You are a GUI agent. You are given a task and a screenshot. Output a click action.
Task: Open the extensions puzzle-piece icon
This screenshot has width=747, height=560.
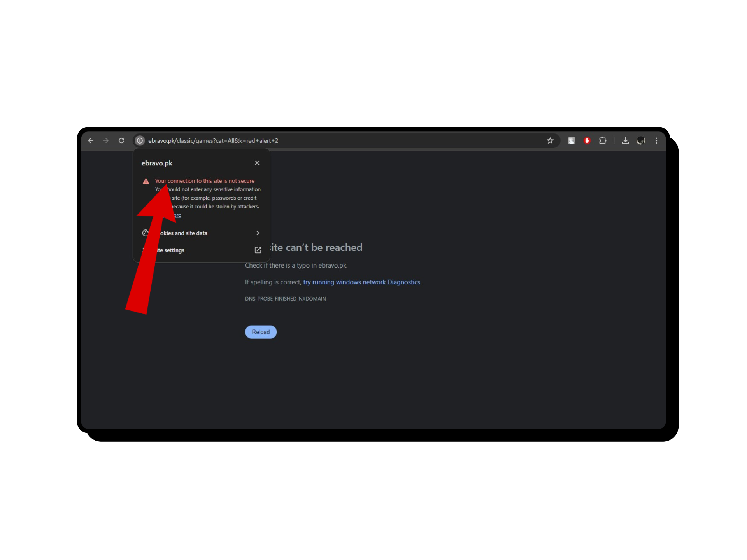pyautogui.click(x=602, y=140)
